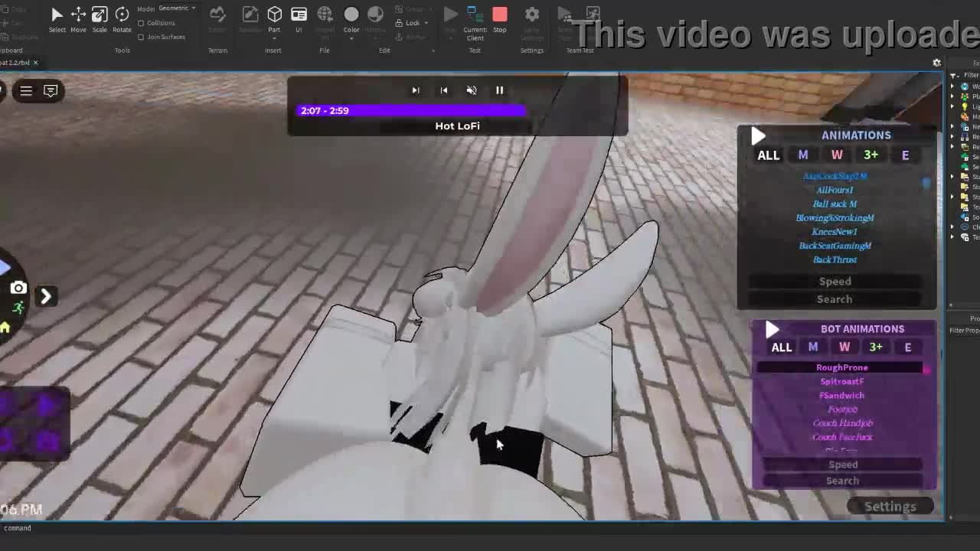
Task: Open the in-game chat bubble icon
Action: [x=51, y=91]
